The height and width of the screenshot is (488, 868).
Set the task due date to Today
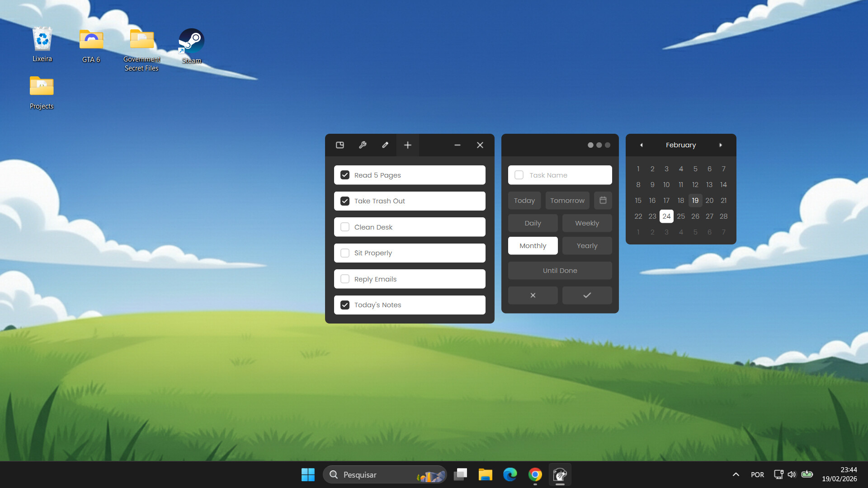pyautogui.click(x=524, y=200)
